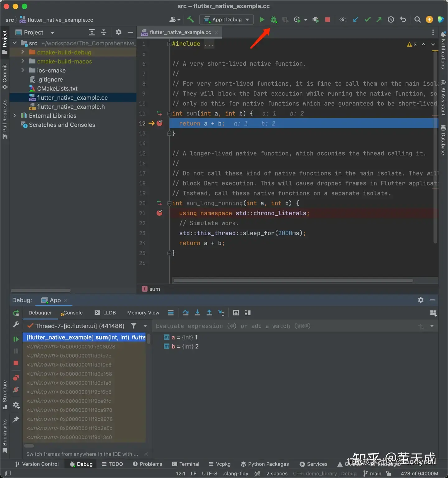Open Project panel settings gear
This screenshot has height=478, width=448.
coord(119,32)
